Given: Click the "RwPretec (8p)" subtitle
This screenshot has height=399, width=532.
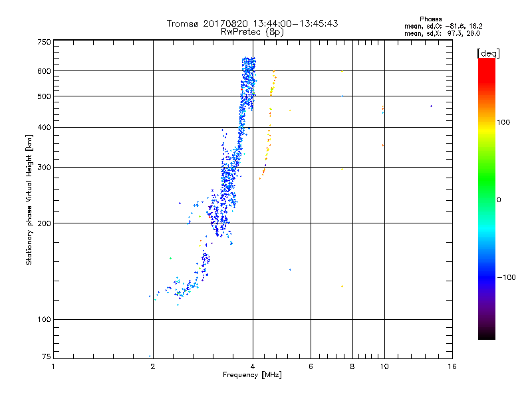Looking at the screenshot, I should (252, 32).
